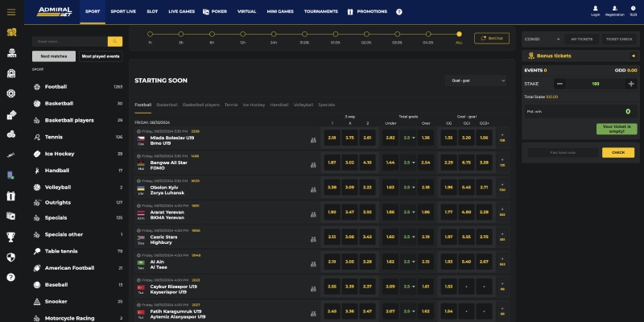Click the Login user icon
This screenshot has height=322, width=644.
(595, 8)
